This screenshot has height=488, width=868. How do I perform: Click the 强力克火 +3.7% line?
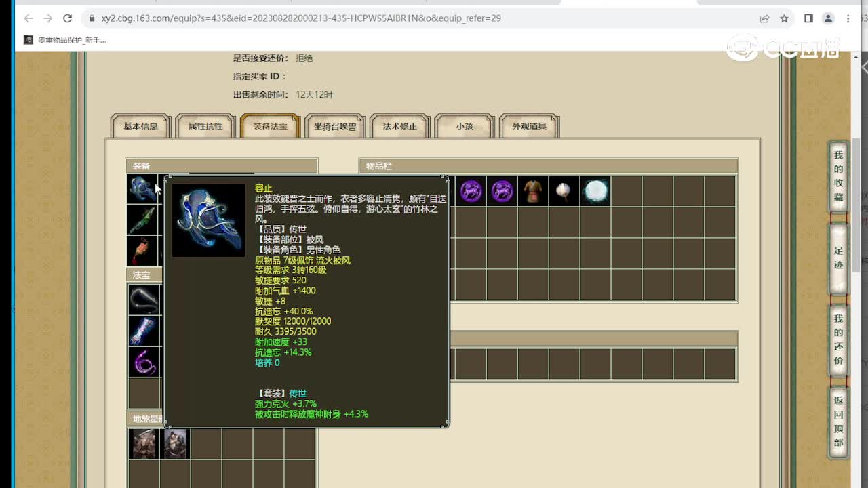(x=285, y=404)
